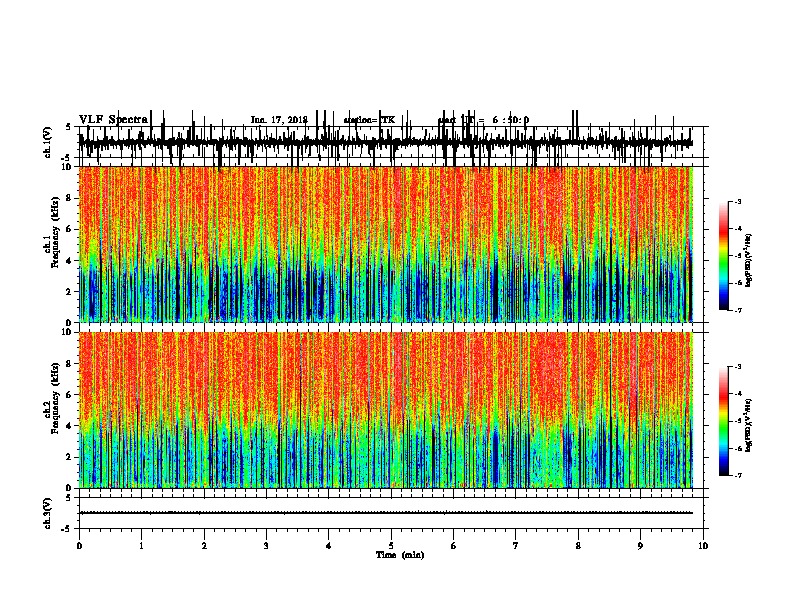Click the "6" kHz tick on ch.1 spectrogram

click(69, 229)
